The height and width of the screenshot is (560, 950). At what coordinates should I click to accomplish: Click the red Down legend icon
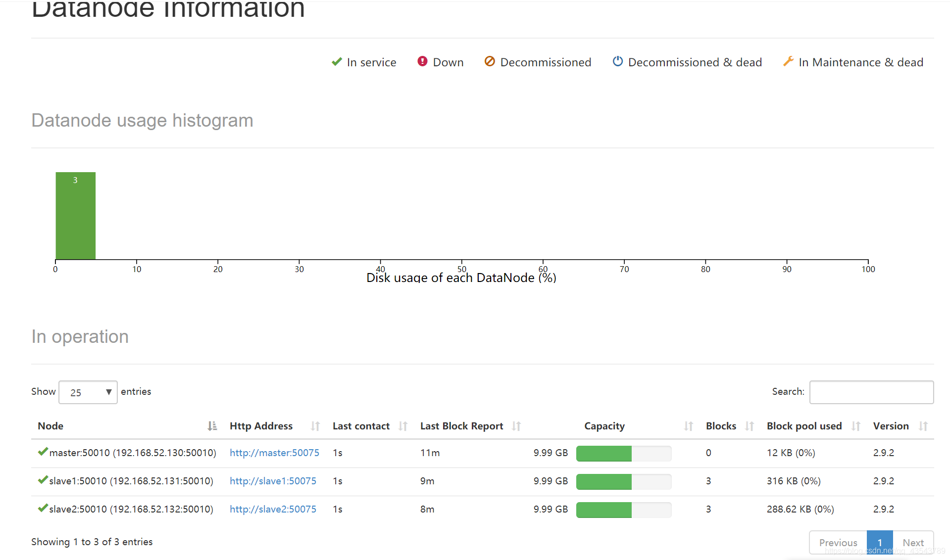point(422,61)
